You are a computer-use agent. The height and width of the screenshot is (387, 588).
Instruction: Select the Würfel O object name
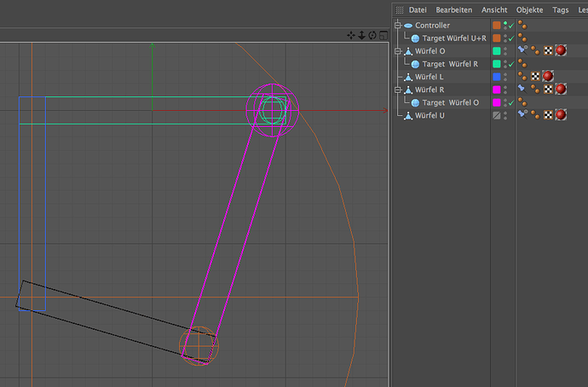(429, 51)
